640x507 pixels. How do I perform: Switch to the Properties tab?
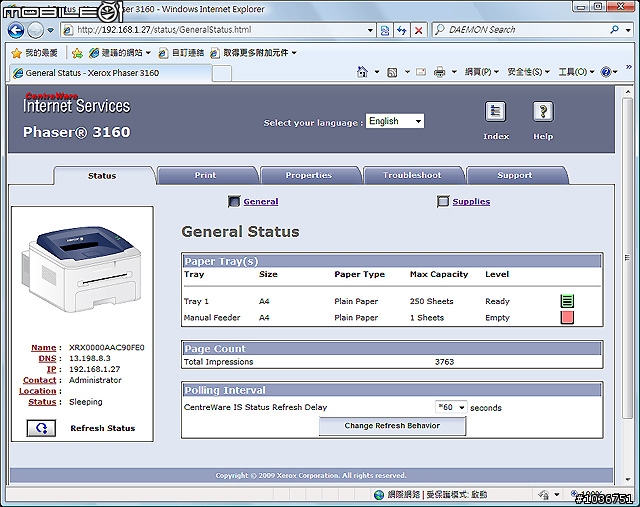click(x=309, y=175)
